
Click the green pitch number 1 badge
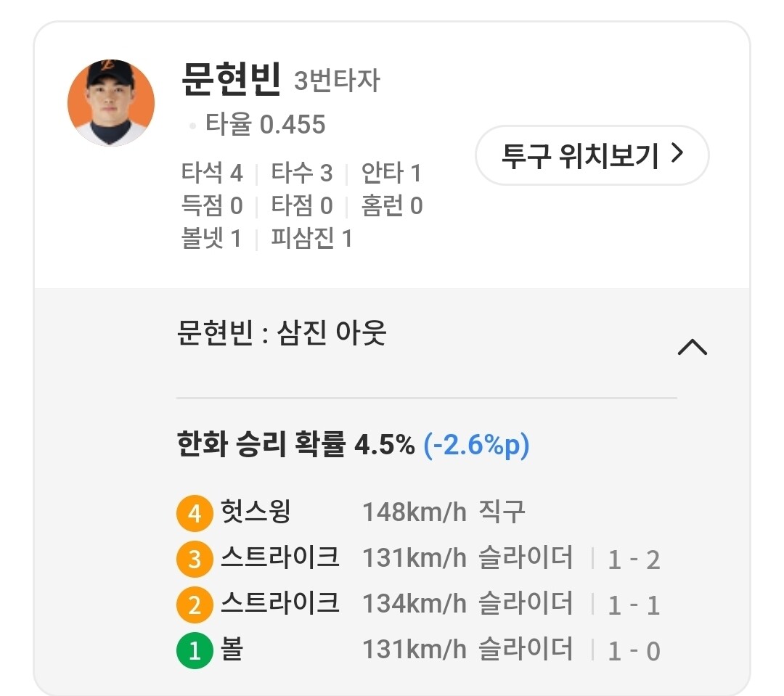coord(194,651)
